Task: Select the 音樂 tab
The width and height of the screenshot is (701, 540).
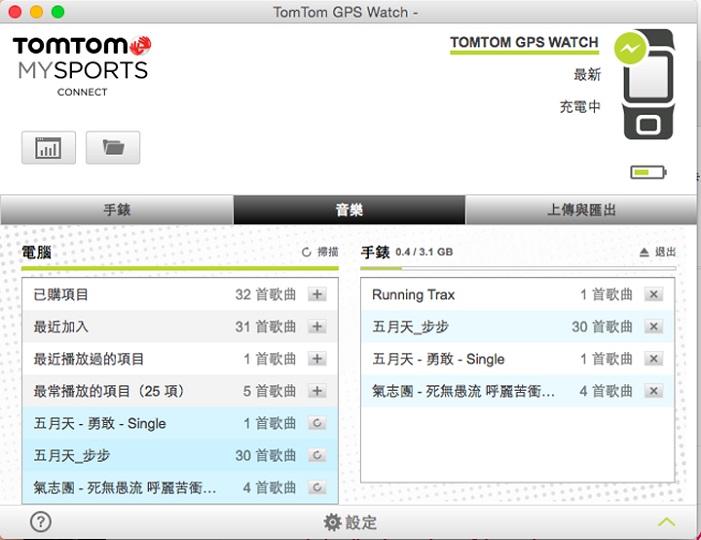Action: [x=349, y=210]
